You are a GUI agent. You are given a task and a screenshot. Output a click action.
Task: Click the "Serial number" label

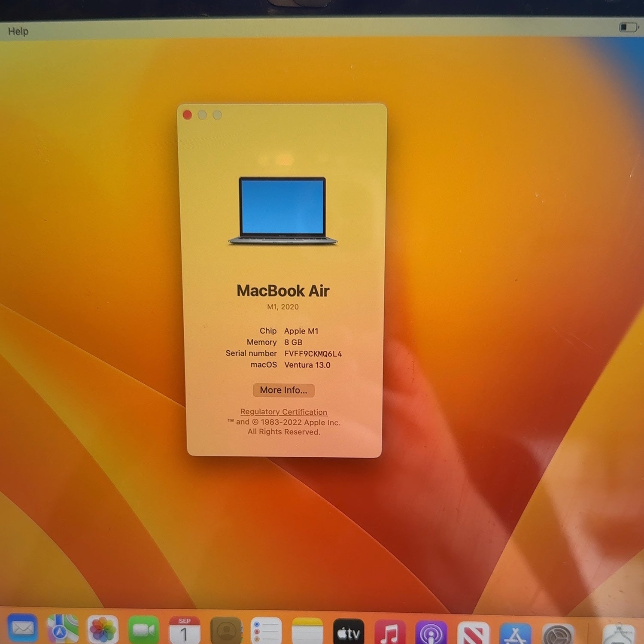click(251, 353)
